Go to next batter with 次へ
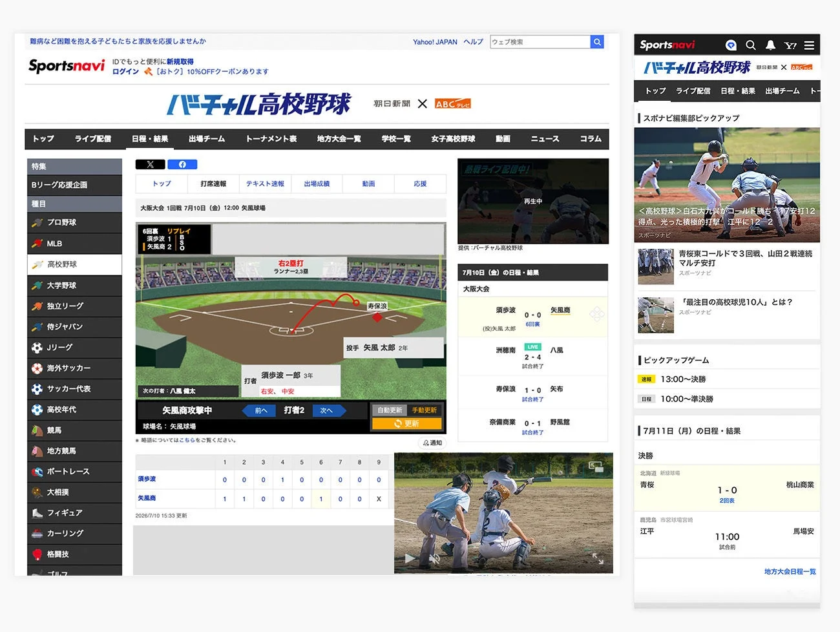The height and width of the screenshot is (632, 840). click(328, 410)
